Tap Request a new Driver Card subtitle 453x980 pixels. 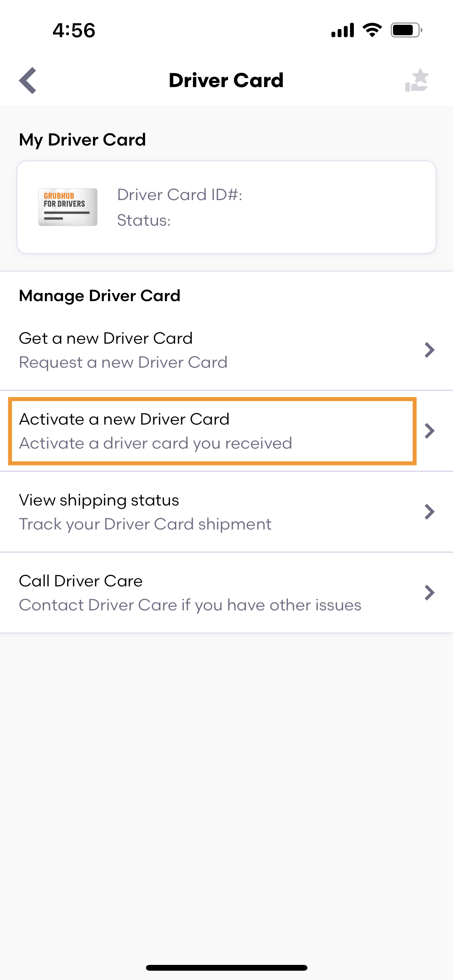coord(123,363)
